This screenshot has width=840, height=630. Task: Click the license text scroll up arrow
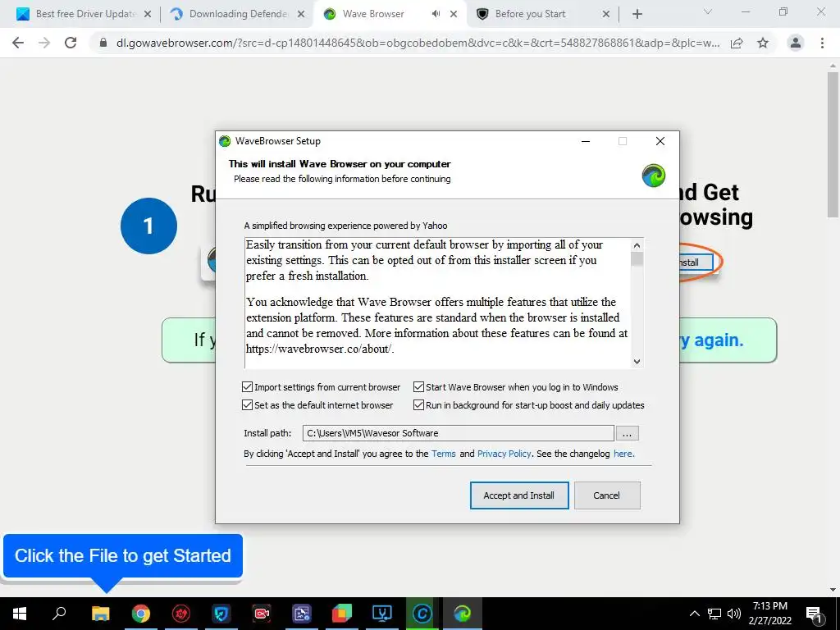point(637,245)
